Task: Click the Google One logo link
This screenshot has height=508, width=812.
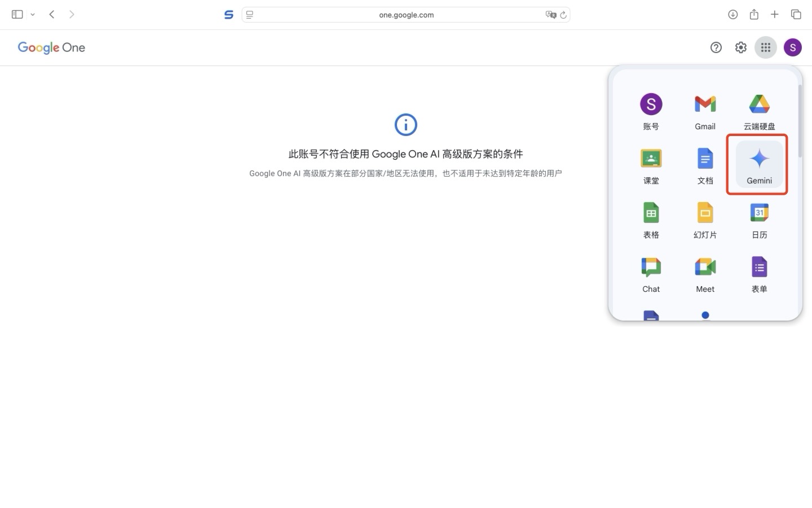Action: (x=51, y=48)
